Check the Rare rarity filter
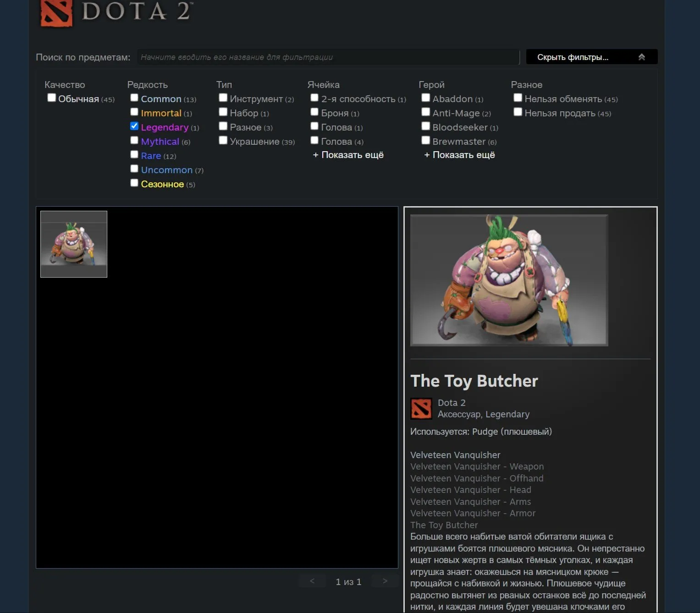The height and width of the screenshot is (613, 700). coord(134,154)
